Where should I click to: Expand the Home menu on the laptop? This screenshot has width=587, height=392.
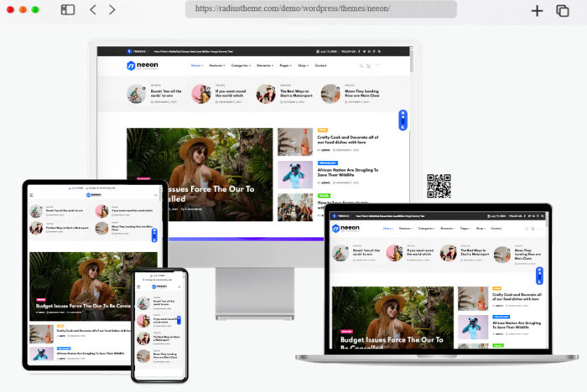coord(387,228)
